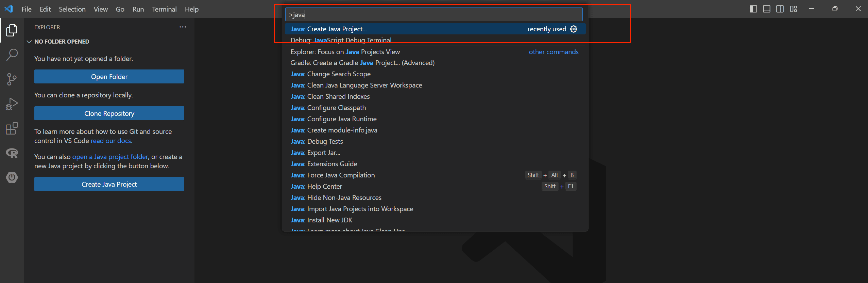Open the Source Control view icon

pos(12,79)
